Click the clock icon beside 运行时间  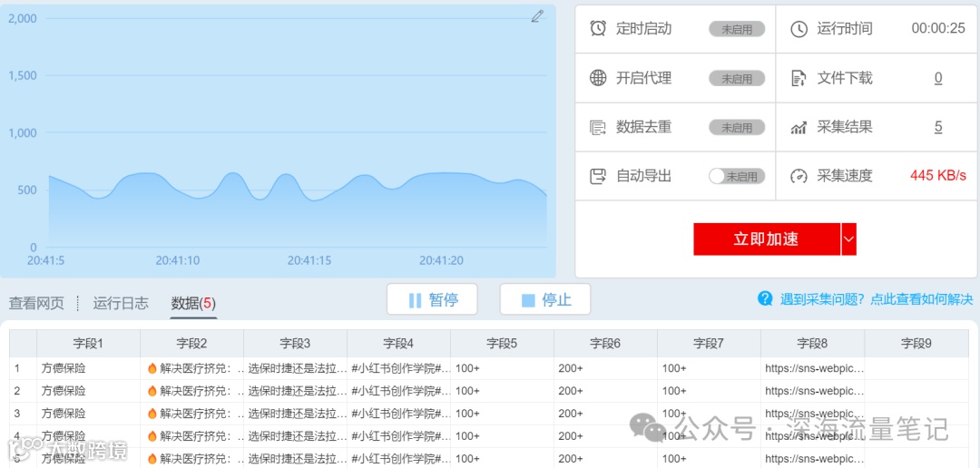click(799, 29)
